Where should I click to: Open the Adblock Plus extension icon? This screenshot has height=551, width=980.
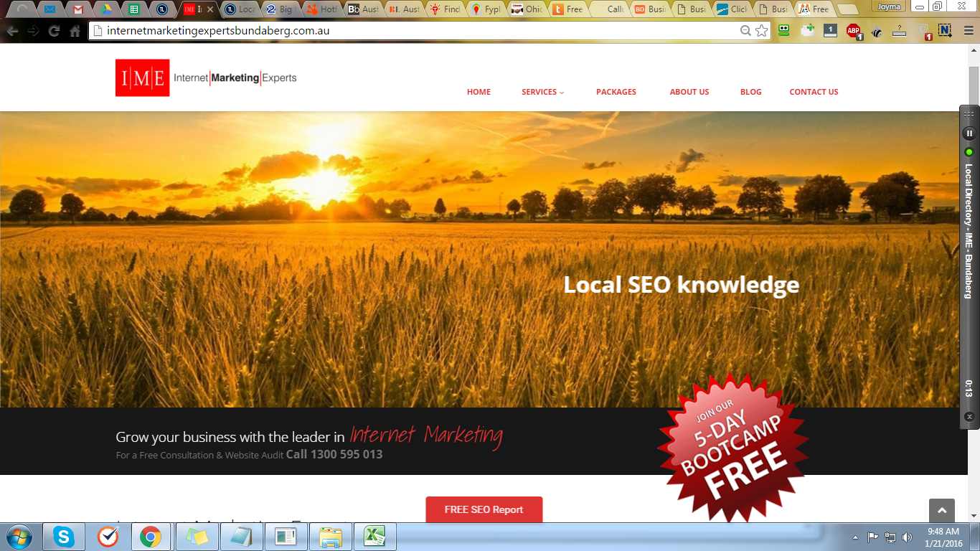pyautogui.click(x=853, y=31)
